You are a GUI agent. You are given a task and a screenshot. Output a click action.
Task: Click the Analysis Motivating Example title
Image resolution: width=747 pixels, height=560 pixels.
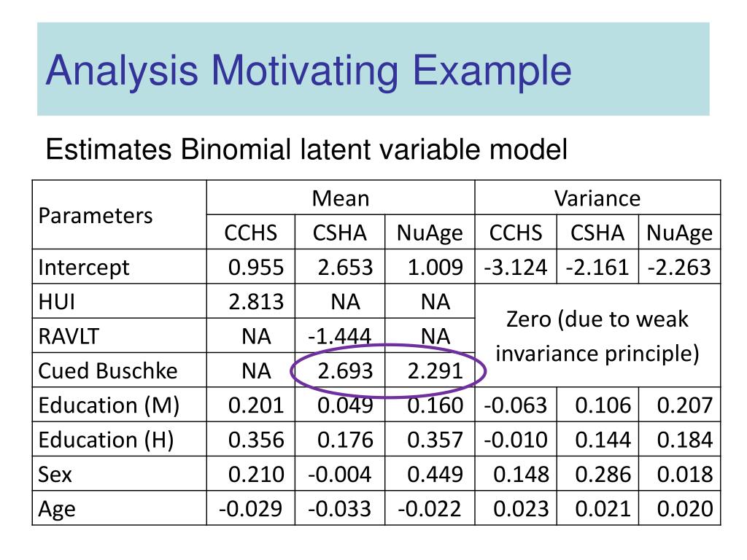(309, 71)
